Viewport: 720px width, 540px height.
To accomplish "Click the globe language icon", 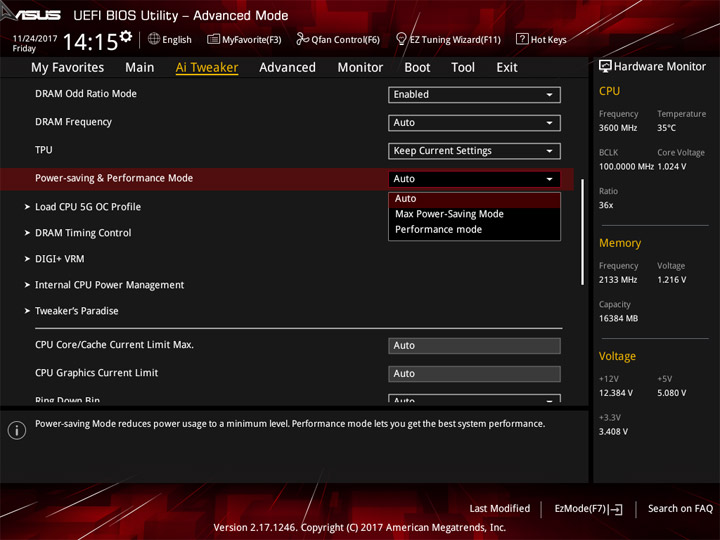I will (x=154, y=39).
